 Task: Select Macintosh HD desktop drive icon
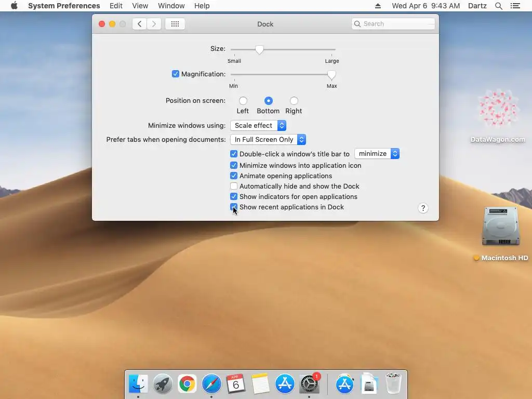pyautogui.click(x=501, y=226)
